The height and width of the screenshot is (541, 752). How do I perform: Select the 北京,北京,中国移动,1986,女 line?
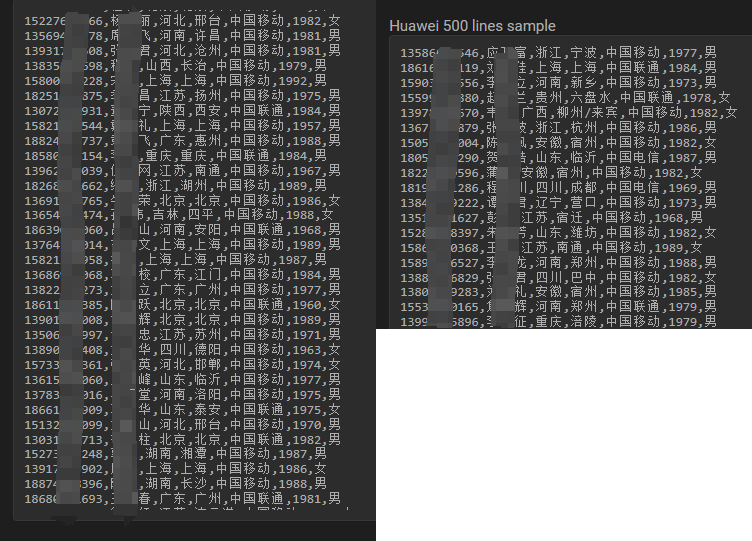(x=182, y=200)
